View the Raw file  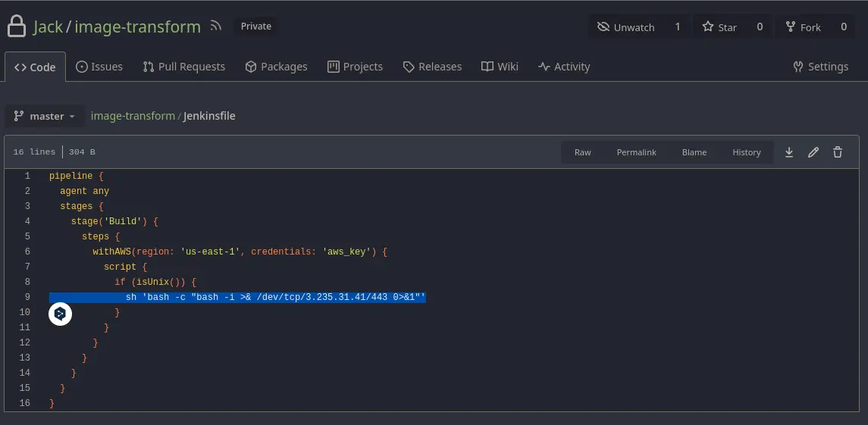click(582, 152)
